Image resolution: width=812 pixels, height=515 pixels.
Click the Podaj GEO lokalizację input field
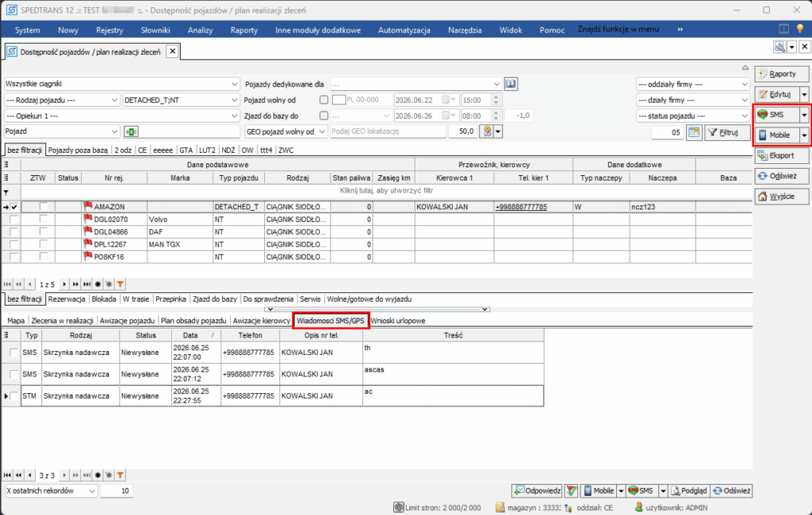click(388, 132)
